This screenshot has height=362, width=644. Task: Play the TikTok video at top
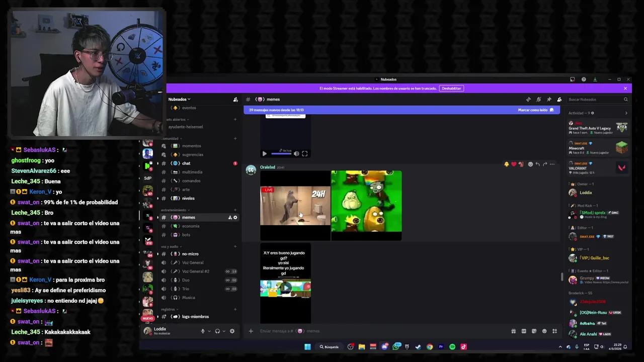[265, 154]
